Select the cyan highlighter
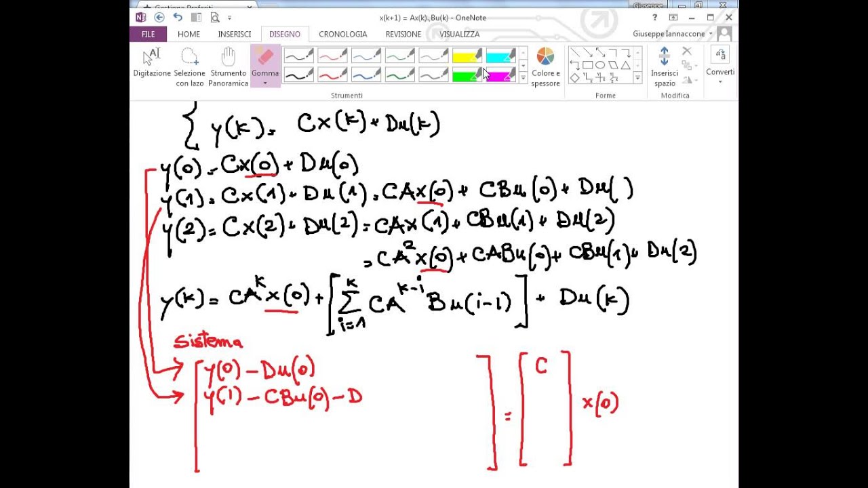The width and height of the screenshot is (868, 488). coord(501,56)
